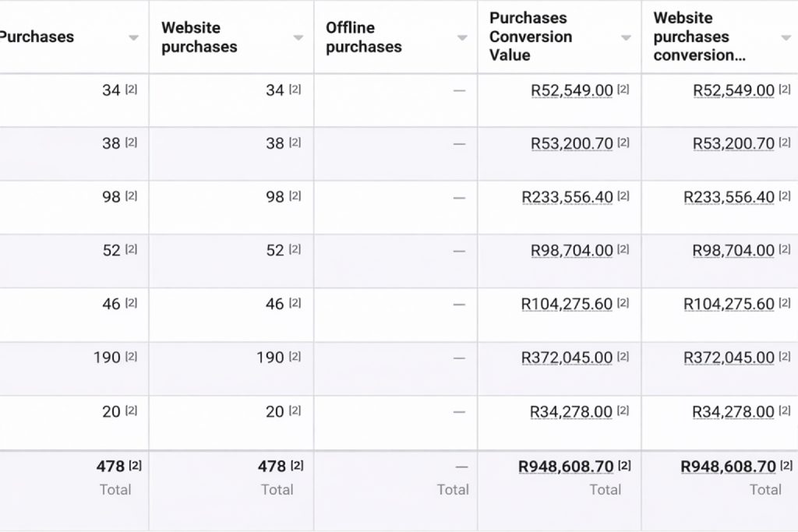Click the R34,278.00 website purchases conversion value
Viewport: 798px width, 532px height.
coord(733,412)
